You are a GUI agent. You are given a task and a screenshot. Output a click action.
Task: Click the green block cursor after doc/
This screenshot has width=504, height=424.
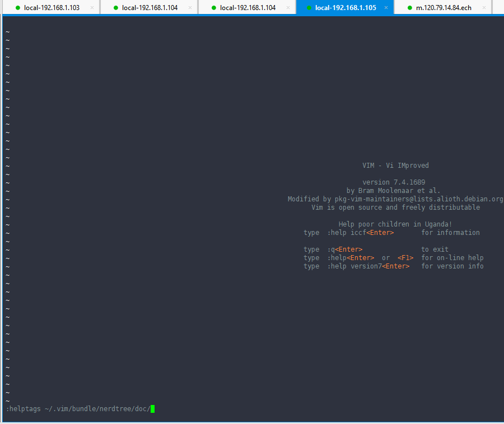pyautogui.click(x=153, y=409)
